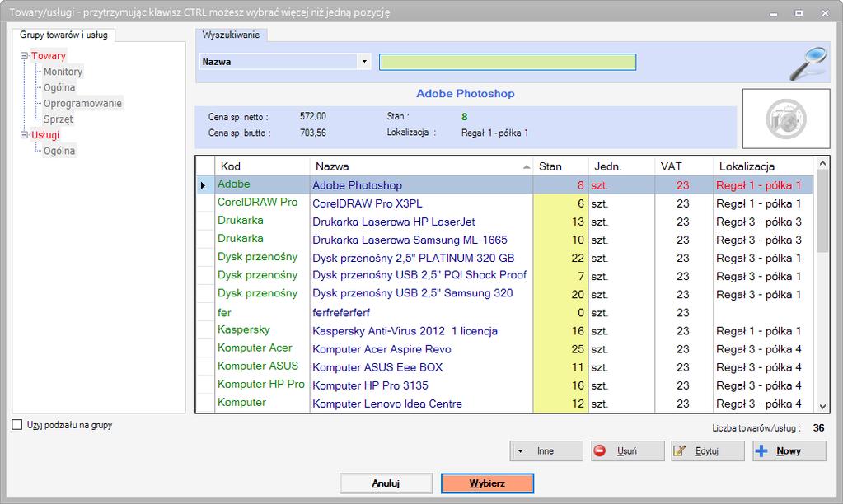The image size is (843, 504).
Task: Click the scrollbar up arrow in the table
Action: 822,163
